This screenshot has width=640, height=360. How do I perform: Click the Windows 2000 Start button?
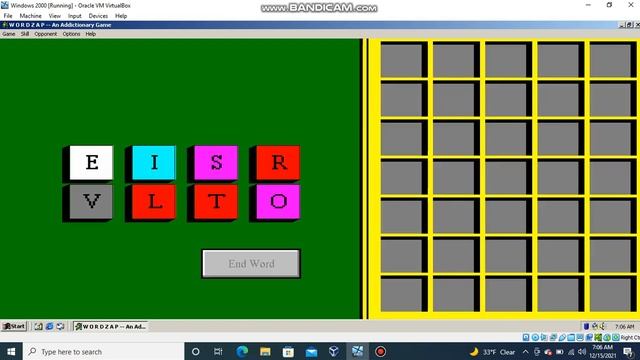[x=14, y=326]
